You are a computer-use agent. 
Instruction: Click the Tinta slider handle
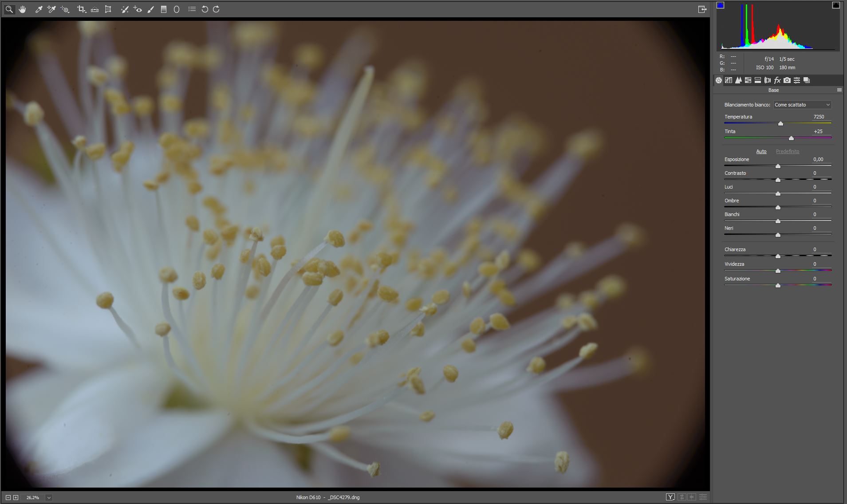click(791, 138)
